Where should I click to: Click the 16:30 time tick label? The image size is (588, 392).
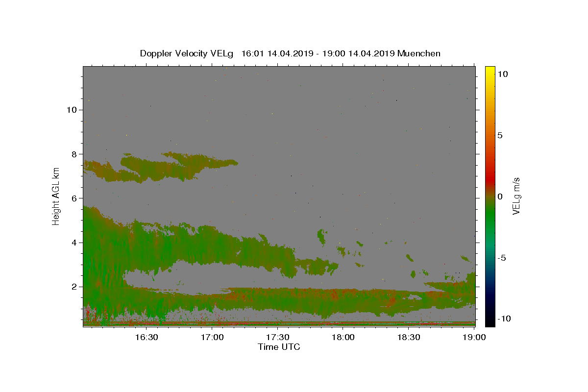[146, 337]
